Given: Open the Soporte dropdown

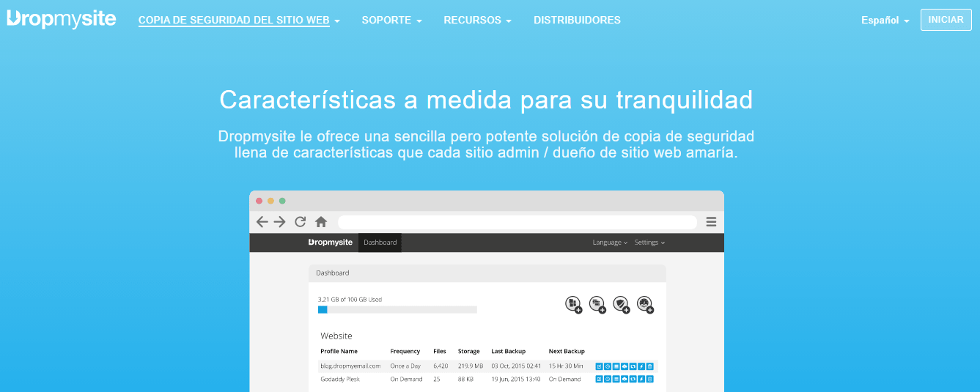Looking at the screenshot, I should coord(391,21).
